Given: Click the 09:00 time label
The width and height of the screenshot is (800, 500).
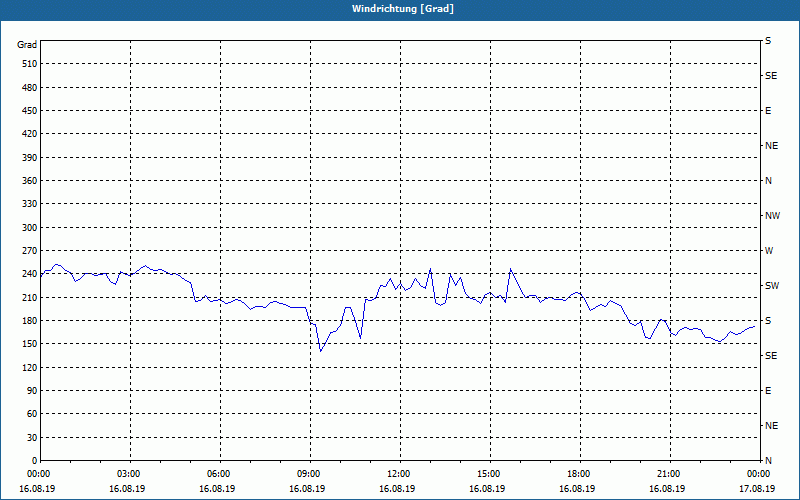Looking at the screenshot, I should click(309, 474).
